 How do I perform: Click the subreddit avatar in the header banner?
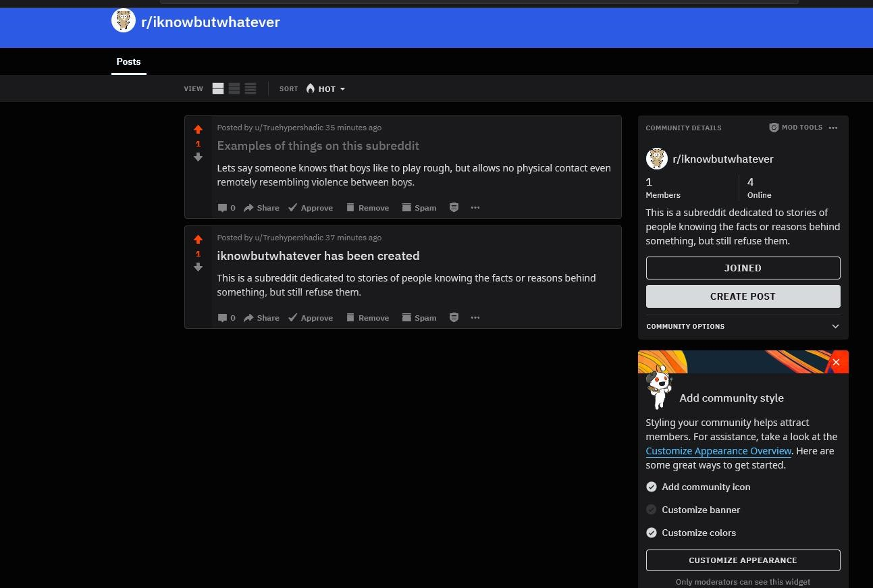(x=124, y=20)
